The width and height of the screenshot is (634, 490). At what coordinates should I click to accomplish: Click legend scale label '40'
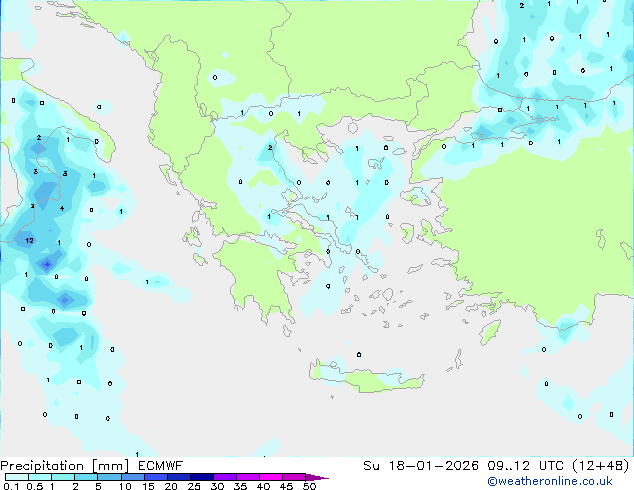tap(263, 486)
